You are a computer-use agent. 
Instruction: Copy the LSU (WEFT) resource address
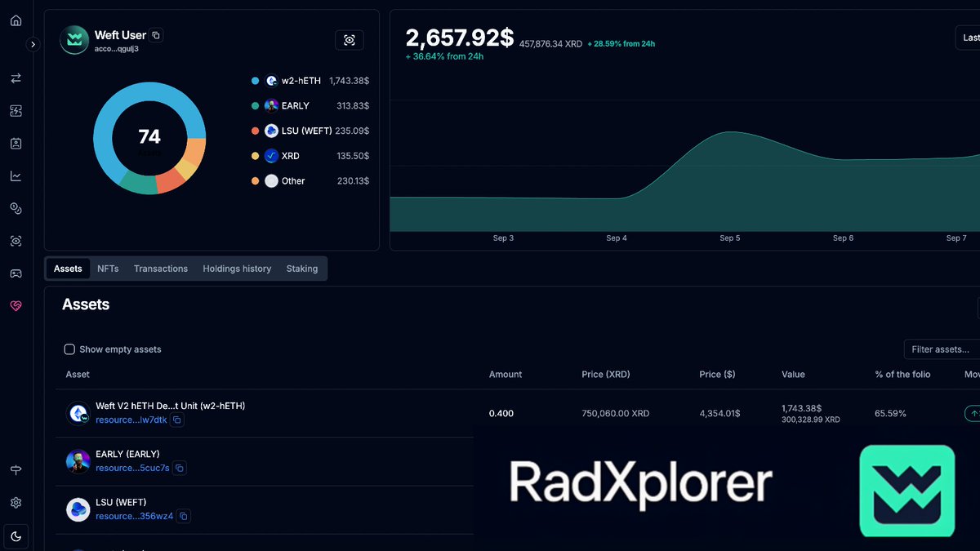point(184,516)
